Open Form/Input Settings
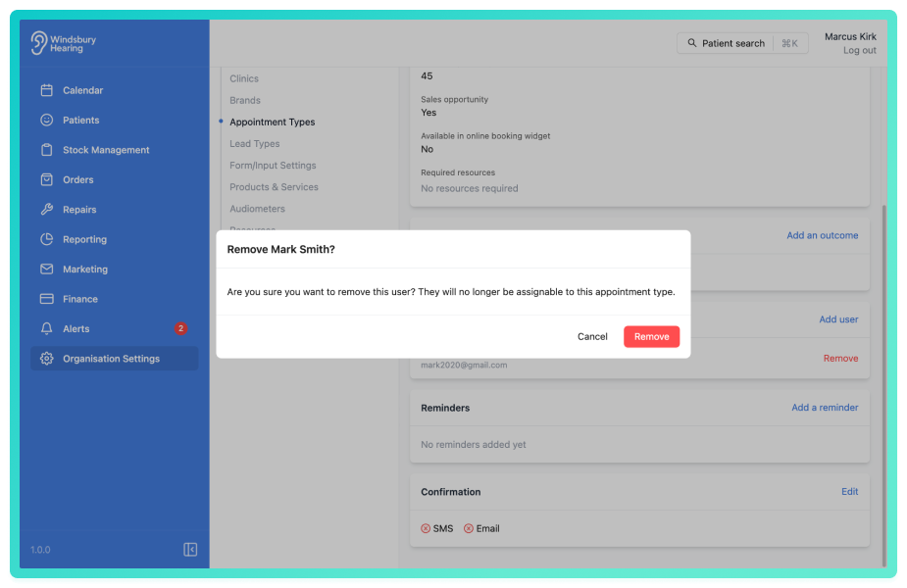The image size is (907, 588). 273,166
